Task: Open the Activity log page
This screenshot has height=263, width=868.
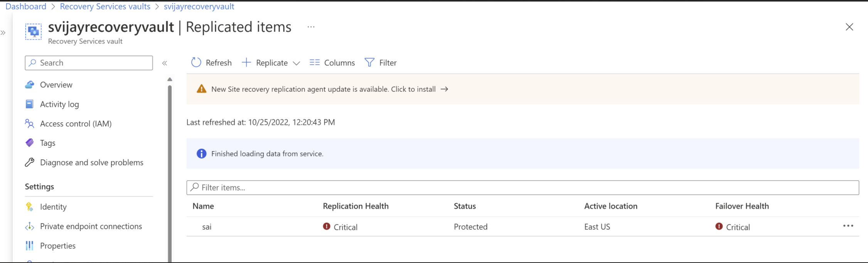Action: point(59,104)
